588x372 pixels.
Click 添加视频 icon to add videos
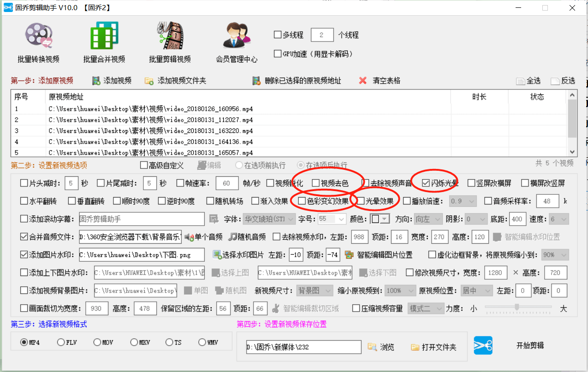pos(96,81)
